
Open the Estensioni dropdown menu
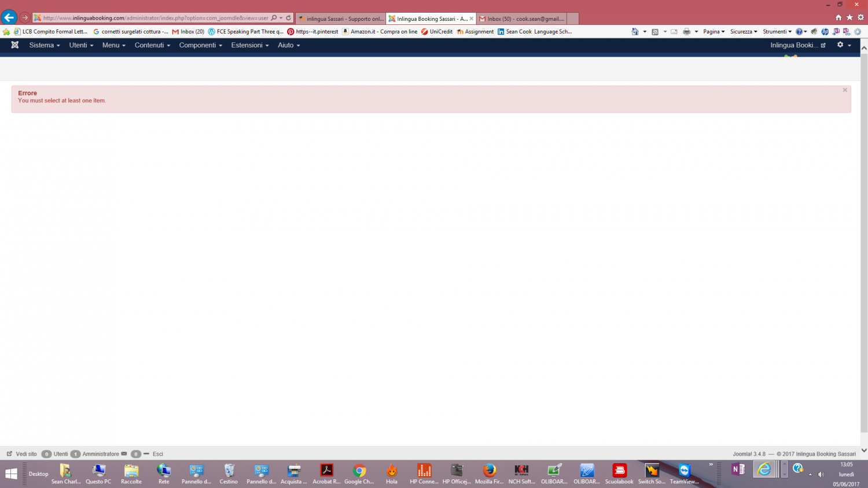[249, 45]
